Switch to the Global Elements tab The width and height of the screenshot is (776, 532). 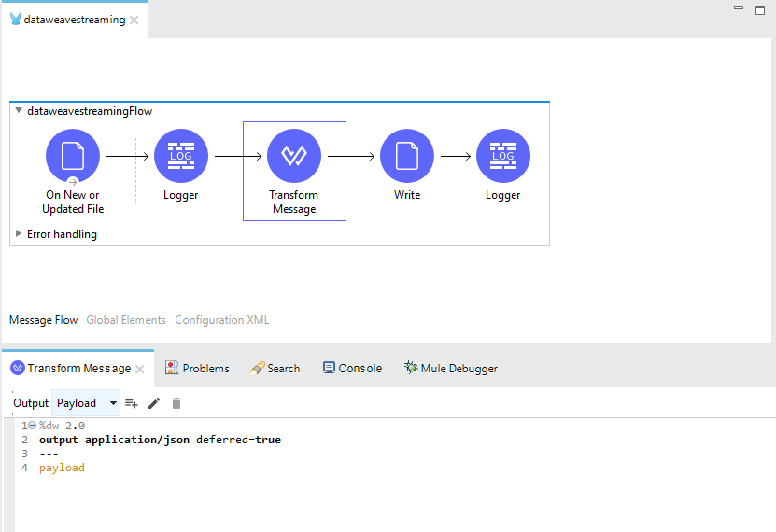(126, 320)
